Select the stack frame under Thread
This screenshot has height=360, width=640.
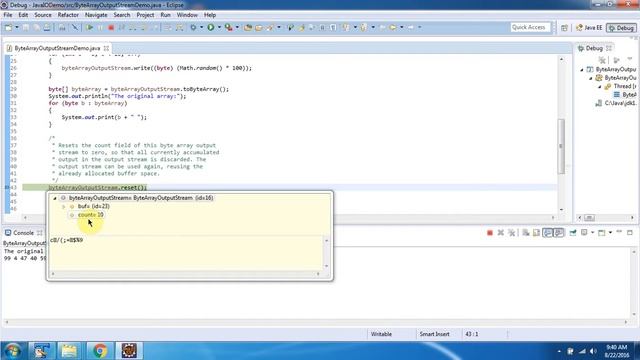(625, 95)
